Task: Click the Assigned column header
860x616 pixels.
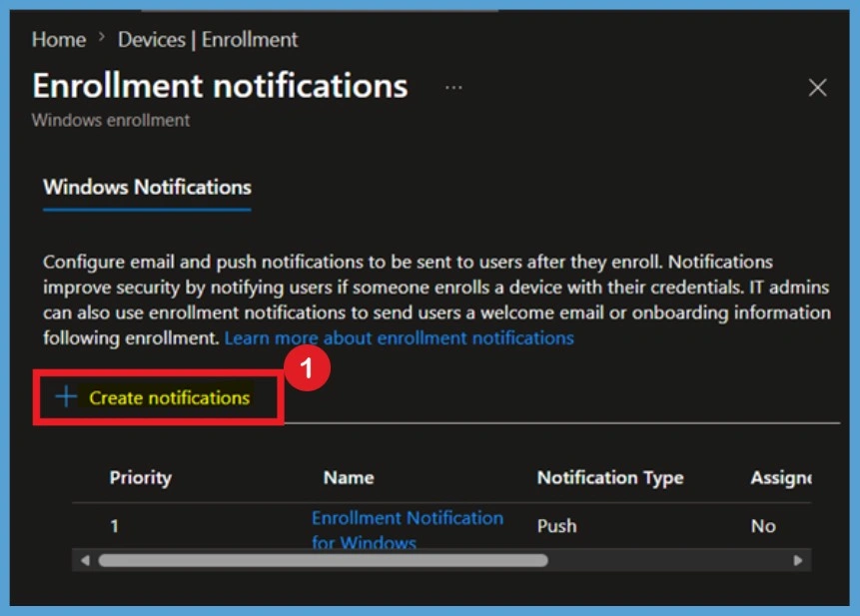Action: (781, 478)
